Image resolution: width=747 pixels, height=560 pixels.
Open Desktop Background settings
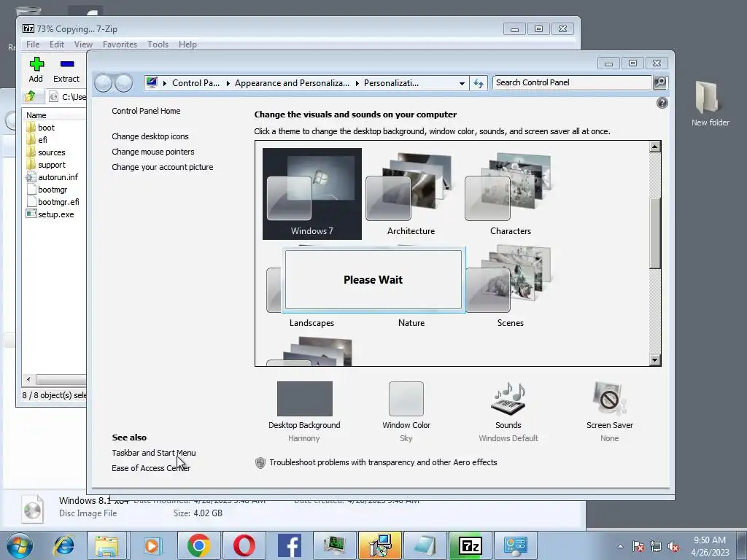click(304, 411)
